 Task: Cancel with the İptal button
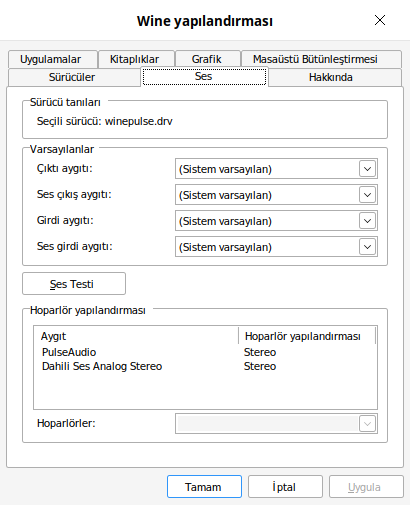285,487
